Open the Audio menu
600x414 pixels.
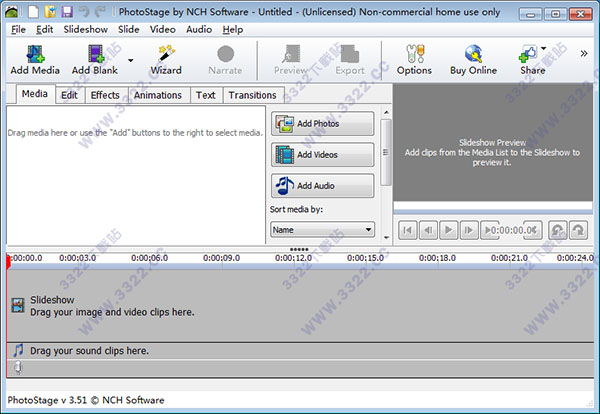click(x=199, y=29)
